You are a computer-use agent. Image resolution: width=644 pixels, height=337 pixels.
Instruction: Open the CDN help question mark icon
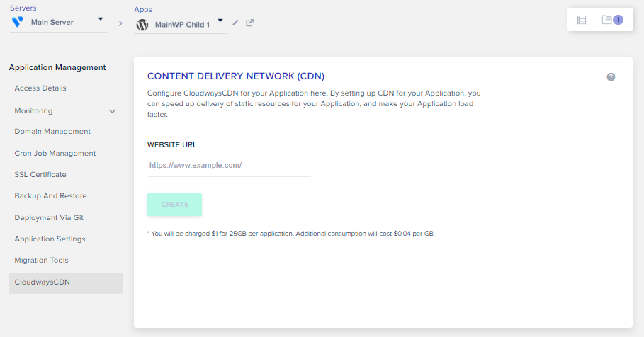611,77
